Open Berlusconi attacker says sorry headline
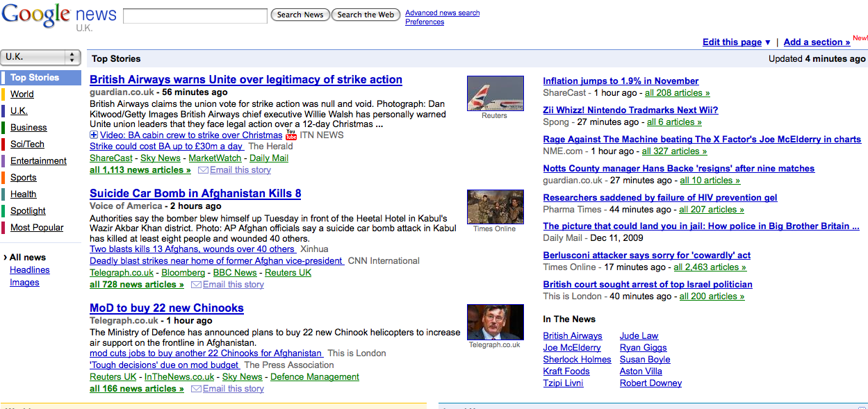Viewport: 868px width, 409px height. (x=647, y=256)
